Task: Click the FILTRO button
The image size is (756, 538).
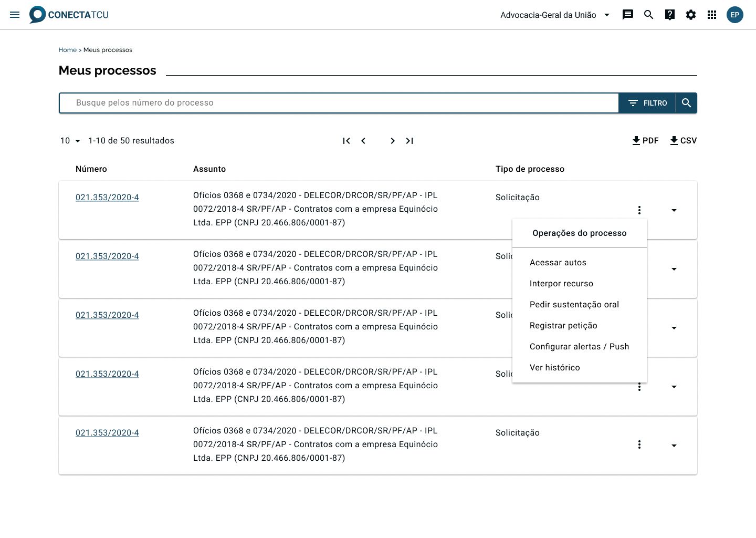Action: (x=647, y=103)
